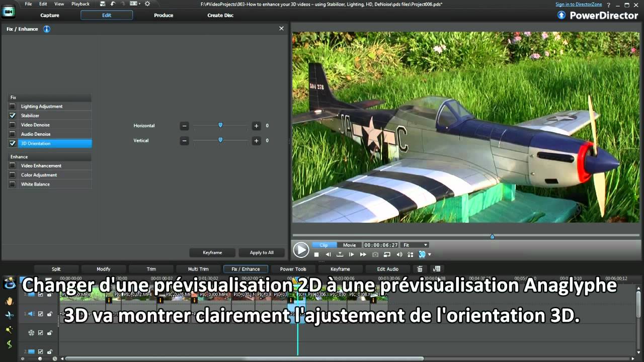644x362 pixels.
Task: Enable the Audio Denoise checkbox
Action: (13, 134)
